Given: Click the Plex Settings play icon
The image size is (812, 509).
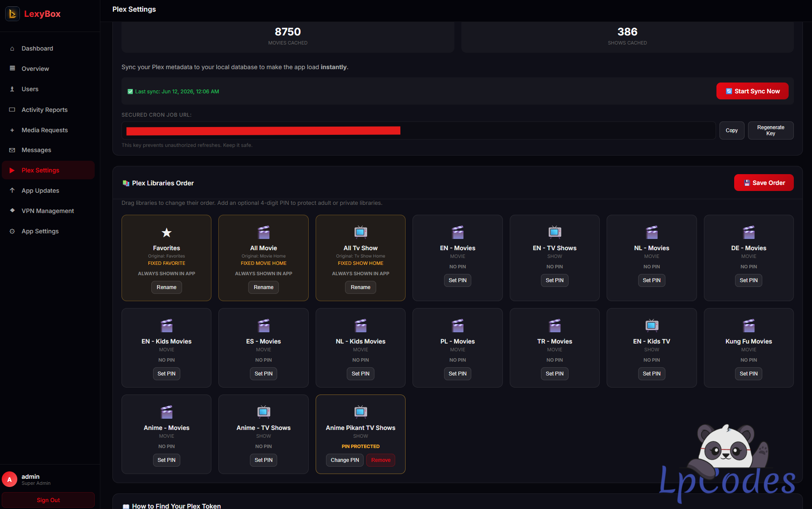Looking at the screenshot, I should click(x=12, y=170).
